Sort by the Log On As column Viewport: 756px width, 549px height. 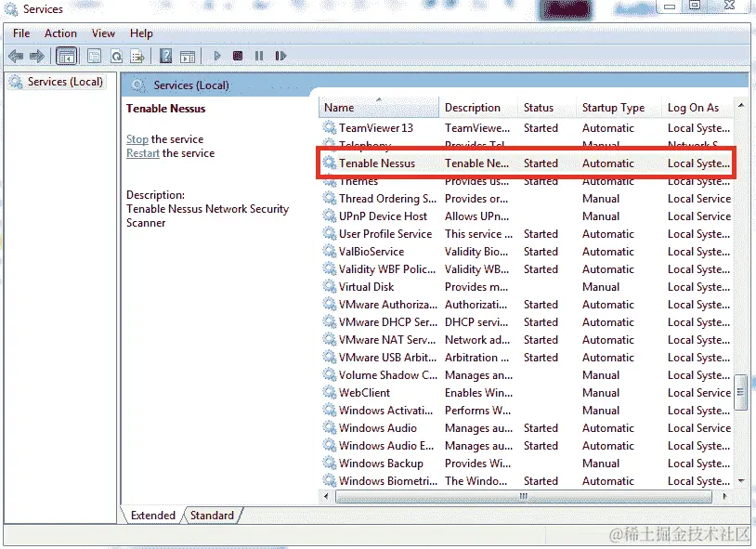[x=697, y=108]
